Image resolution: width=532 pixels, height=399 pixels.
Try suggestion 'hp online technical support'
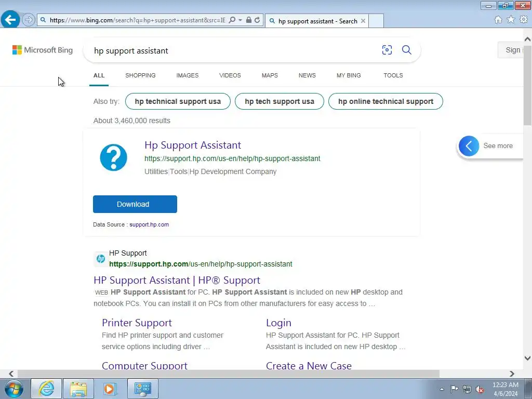click(385, 101)
